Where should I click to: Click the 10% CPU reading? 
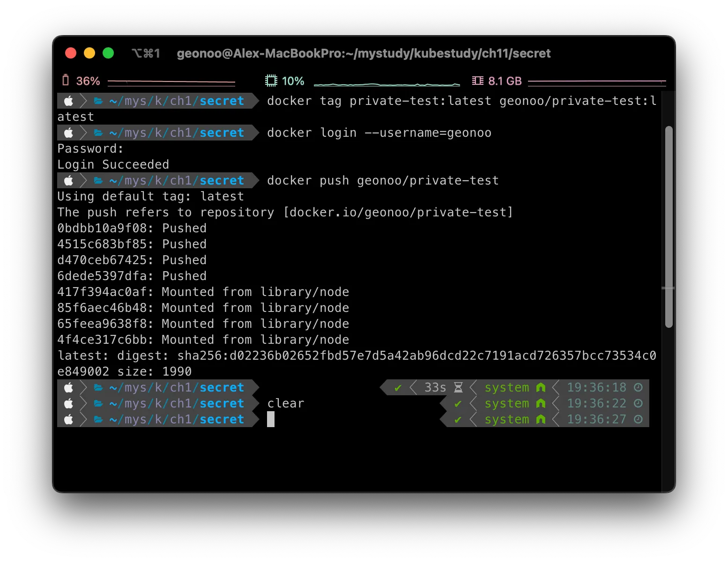tap(293, 81)
